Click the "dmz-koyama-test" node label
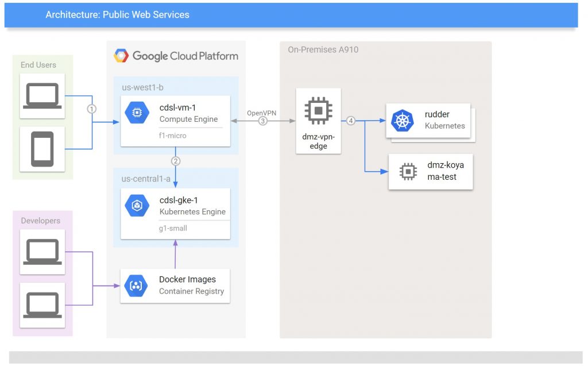Viewport: 588px width, 366px height. [446, 171]
